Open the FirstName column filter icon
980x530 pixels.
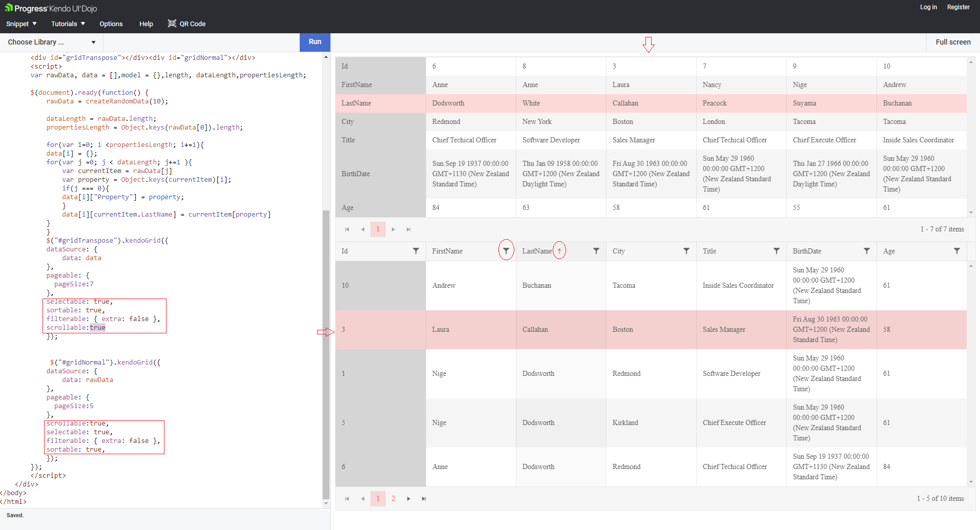tap(506, 251)
